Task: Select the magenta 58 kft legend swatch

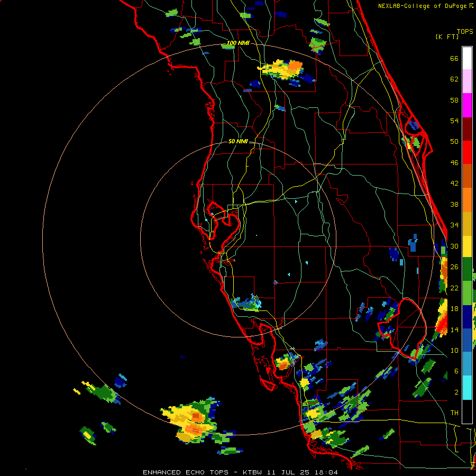Action: point(467,105)
